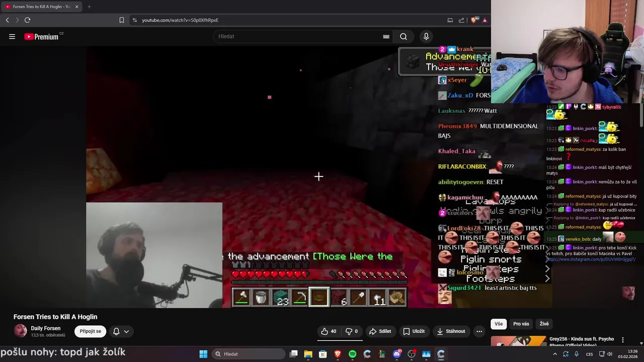Show hidden system tray icons chevron
This screenshot has width=644, height=362.
[x=555, y=354]
